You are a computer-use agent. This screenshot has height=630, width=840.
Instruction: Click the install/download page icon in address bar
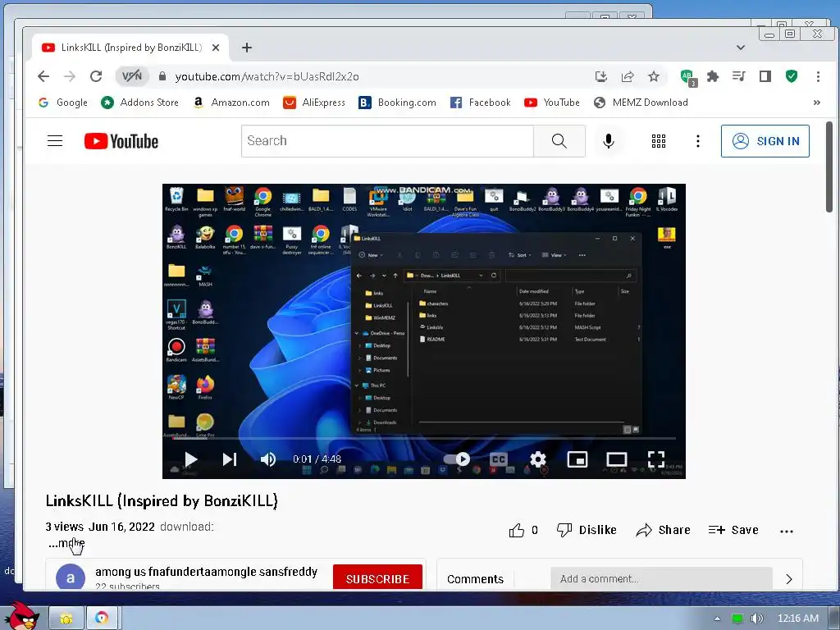pyautogui.click(x=601, y=76)
